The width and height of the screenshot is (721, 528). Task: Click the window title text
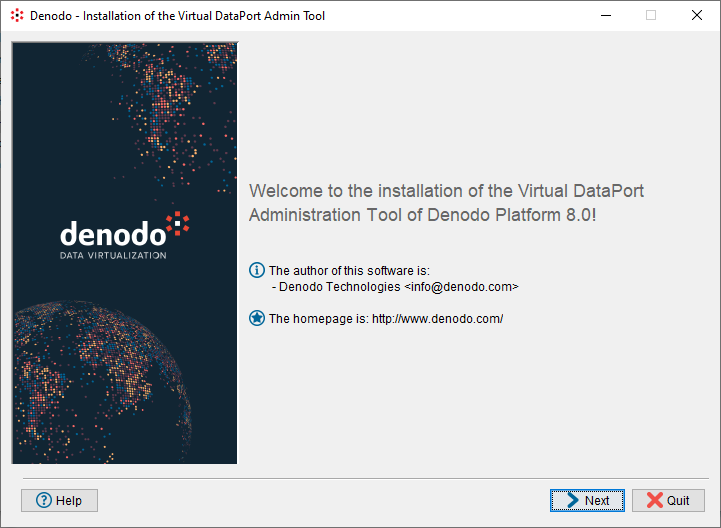[177, 16]
